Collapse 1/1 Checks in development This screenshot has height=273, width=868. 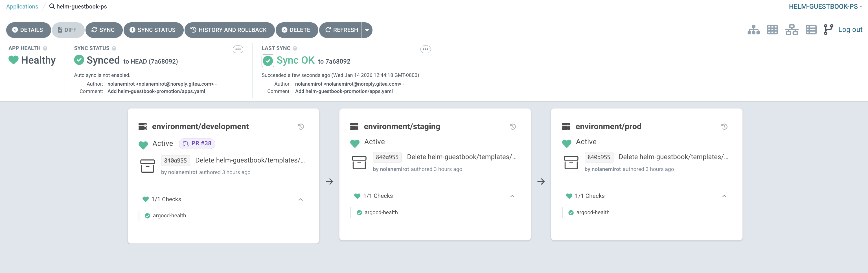click(x=301, y=200)
